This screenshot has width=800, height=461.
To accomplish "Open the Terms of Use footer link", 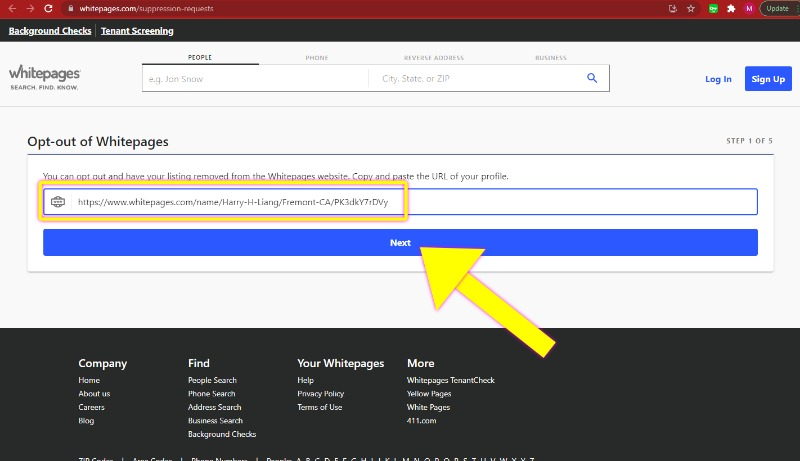I will [319, 407].
